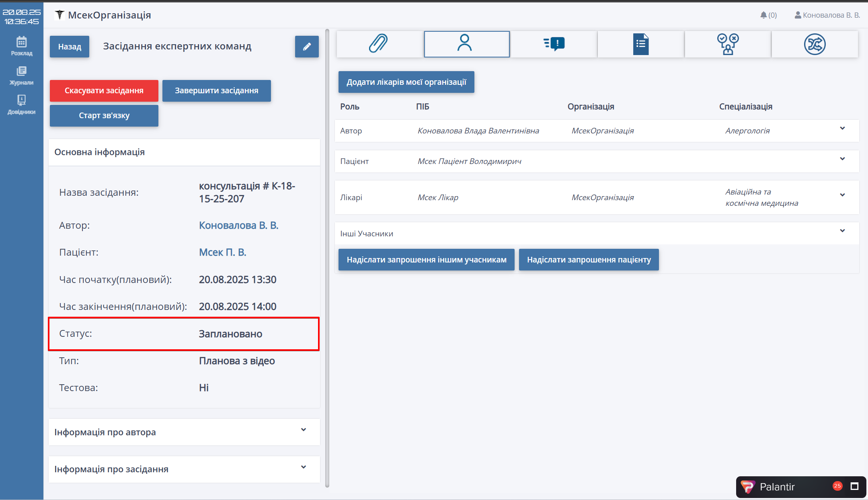Open patient link Мсек П. В.
The image size is (868, 500).
point(222,252)
